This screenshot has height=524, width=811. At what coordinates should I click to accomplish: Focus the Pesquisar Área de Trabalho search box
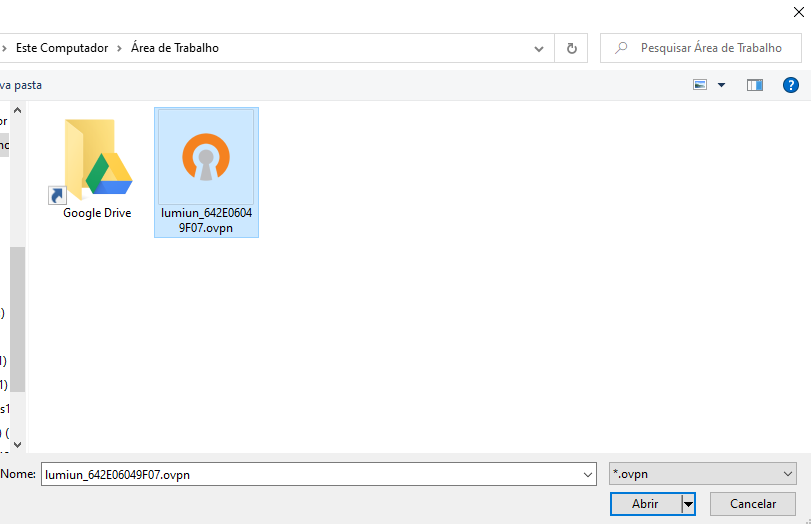coord(701,48)
